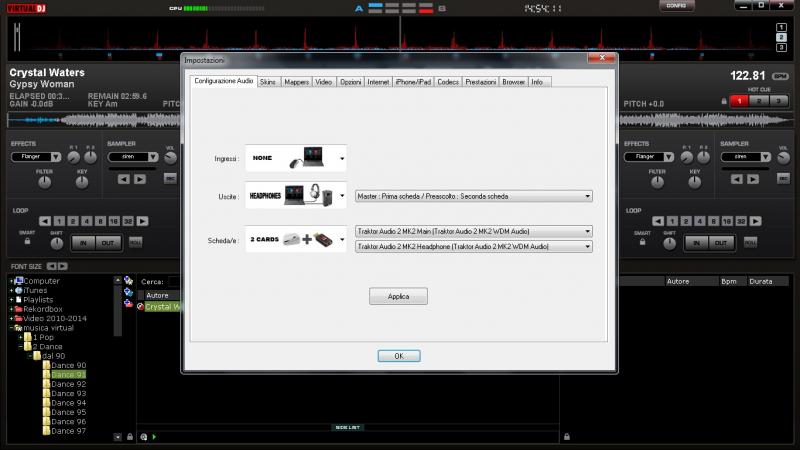Screen dimensions: 800x450
Task: Click lock icon at bottom of folder panel
Action: [x=130, y=437]
